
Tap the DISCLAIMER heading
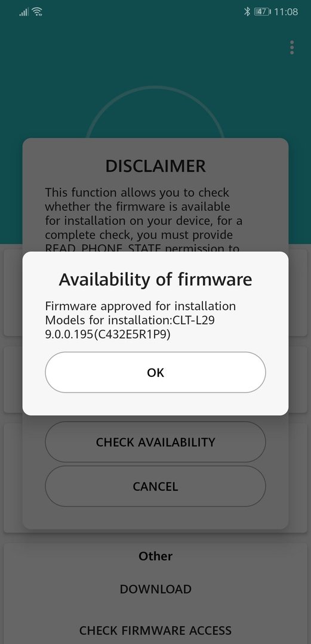coord(155,166)
